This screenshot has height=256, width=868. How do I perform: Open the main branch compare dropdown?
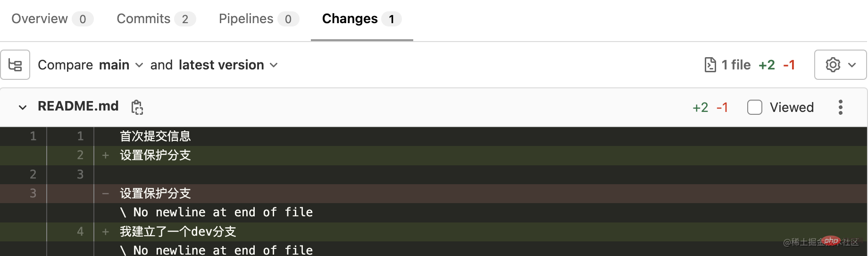point(121,65)
